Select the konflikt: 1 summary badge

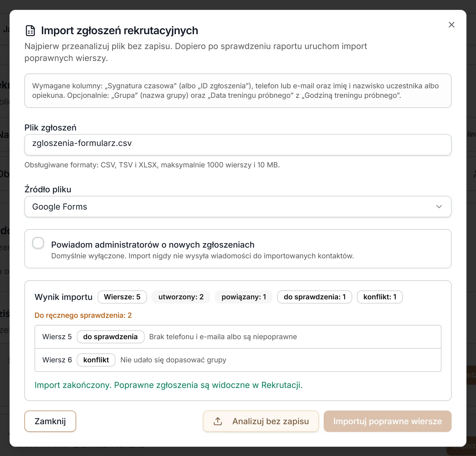[x=380, y=297]
